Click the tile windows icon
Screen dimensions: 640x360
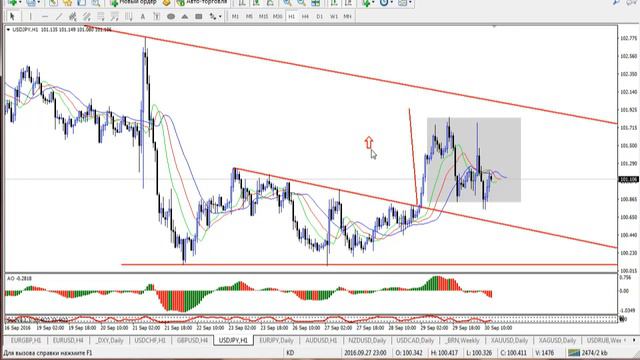(x=316, y=3)
